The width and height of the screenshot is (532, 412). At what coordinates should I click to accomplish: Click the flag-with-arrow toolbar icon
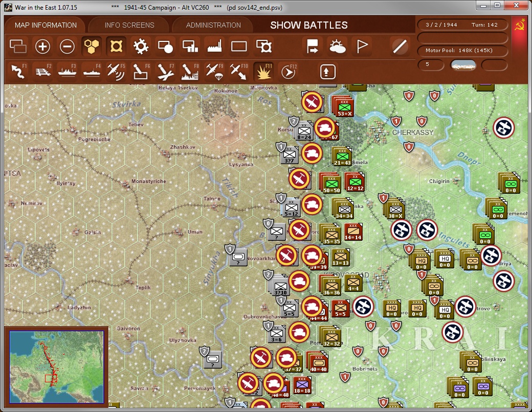pyautogui.click(x=313, y=47)
